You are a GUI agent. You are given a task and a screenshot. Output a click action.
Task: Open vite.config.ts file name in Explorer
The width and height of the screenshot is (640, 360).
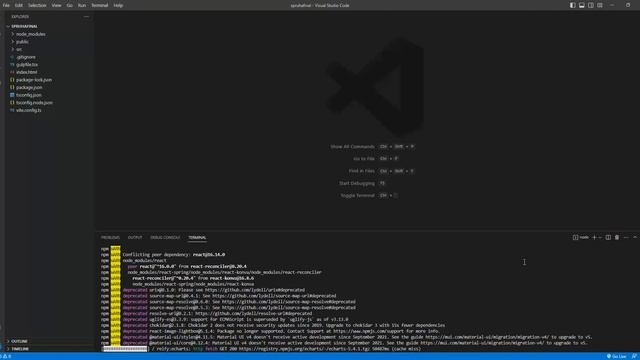pos(29,110)
